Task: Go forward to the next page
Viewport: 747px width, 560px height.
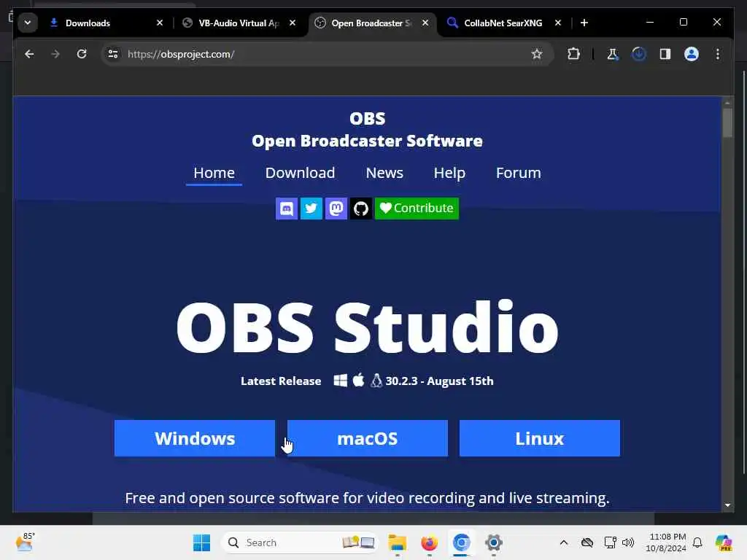Action: (55, 54)
